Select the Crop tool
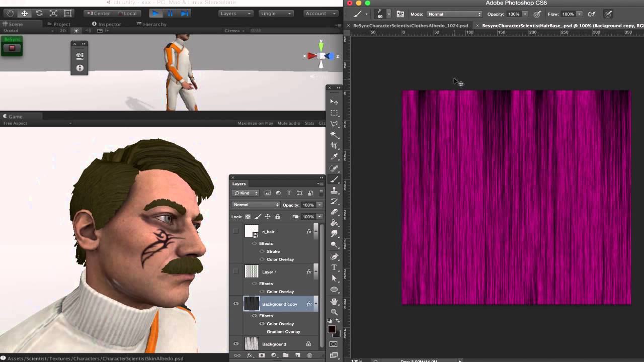Image resolution: width=644 pixels, height=362 pixels. tap(334, 146)
